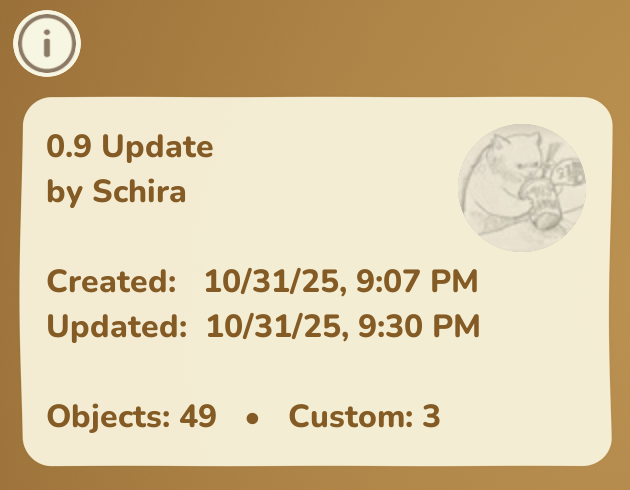The image size is (630, 490).
Task: Select the custom count 3
Action: (431, 416)
